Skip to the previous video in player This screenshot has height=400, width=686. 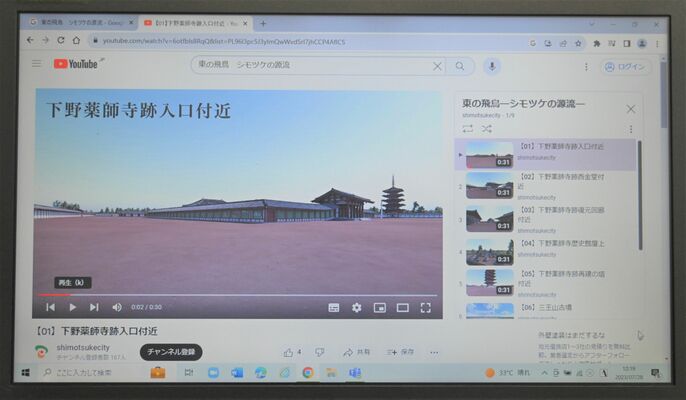[x=51, y=307]
